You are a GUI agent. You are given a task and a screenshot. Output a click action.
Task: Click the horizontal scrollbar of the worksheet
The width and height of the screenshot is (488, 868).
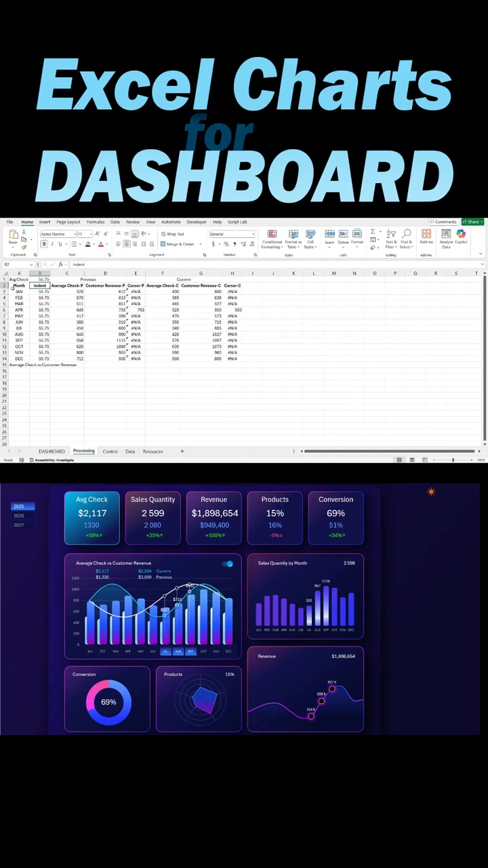[x=390, y=452]
